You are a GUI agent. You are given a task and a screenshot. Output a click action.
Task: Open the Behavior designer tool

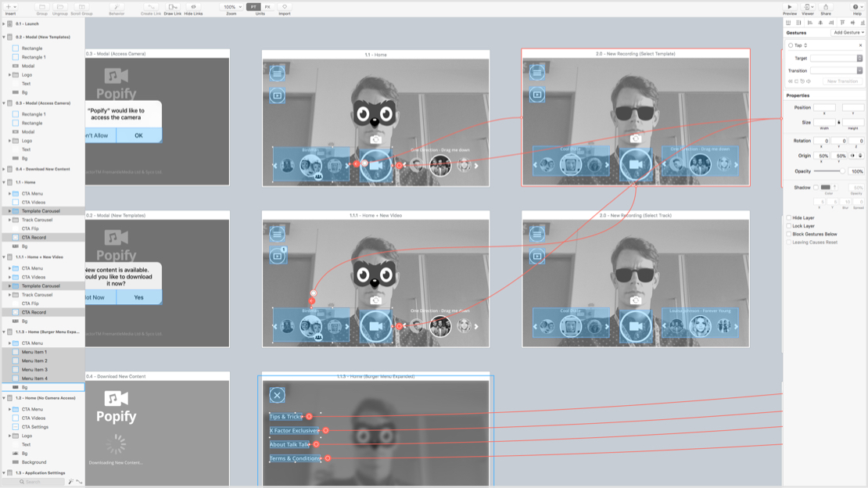pyautogui.click(x=117, y=7)
